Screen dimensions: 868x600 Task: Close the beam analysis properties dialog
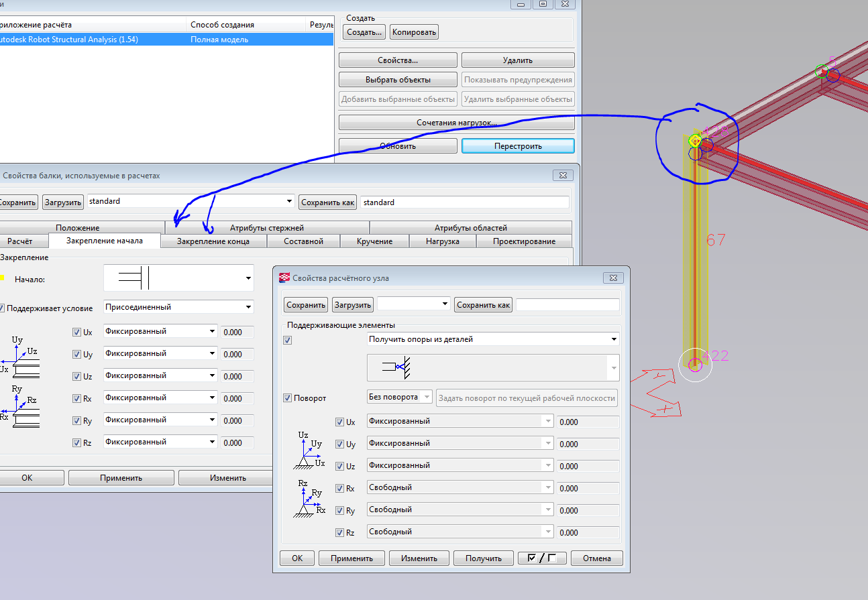(x=562, y=175)
